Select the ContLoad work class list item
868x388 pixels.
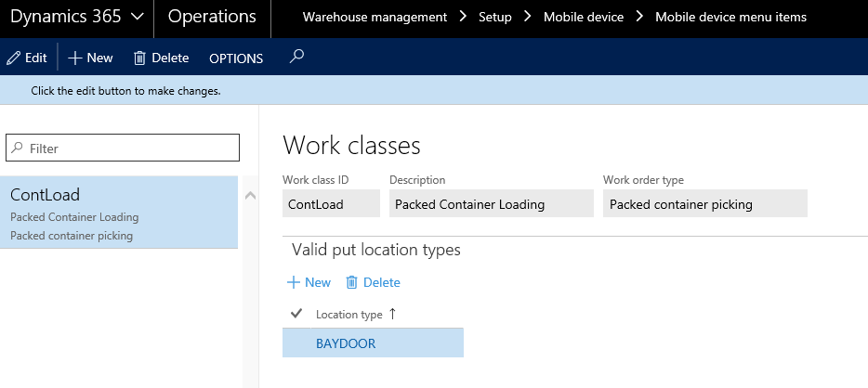tap(119, 213)
